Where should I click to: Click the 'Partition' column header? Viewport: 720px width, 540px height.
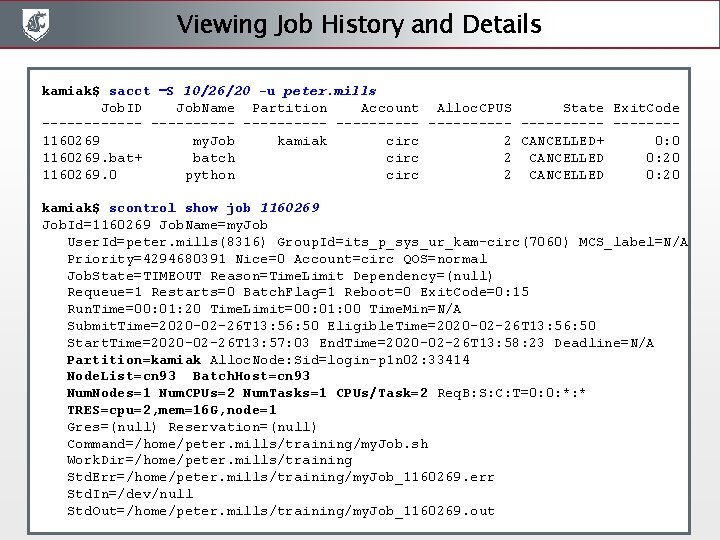(289, 108)
